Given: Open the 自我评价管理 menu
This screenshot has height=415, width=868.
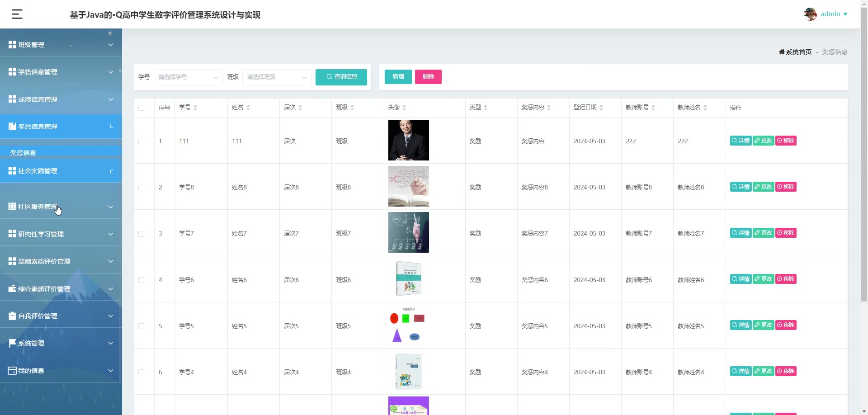Looking at the screenshot, I should pyautogui.click(x=61, y=316).
